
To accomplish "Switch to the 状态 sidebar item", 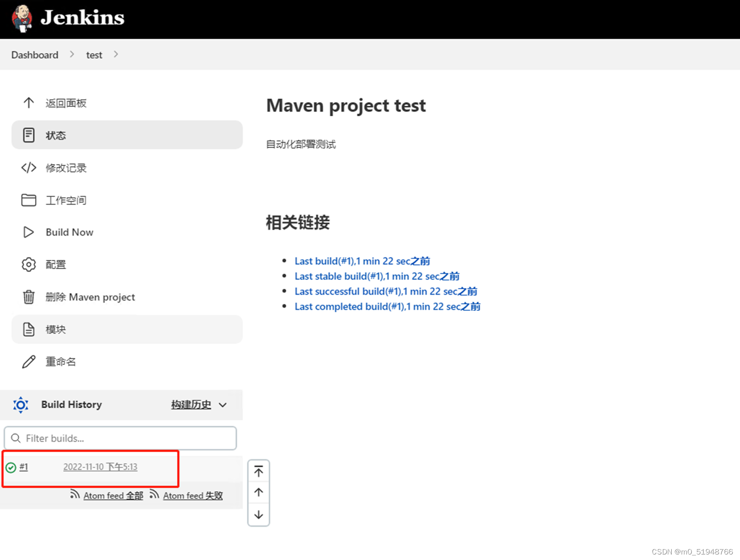I will (56, 135).
